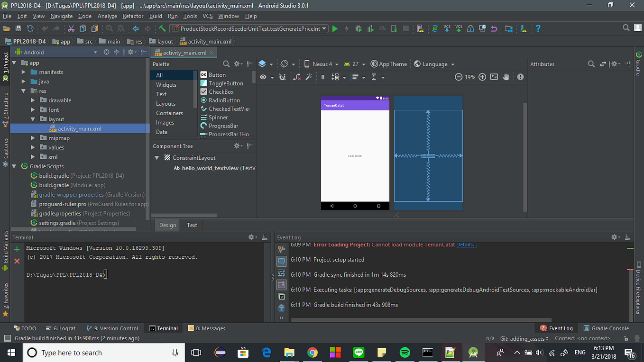Zoom in on the layout preview

tap(482, 77)
